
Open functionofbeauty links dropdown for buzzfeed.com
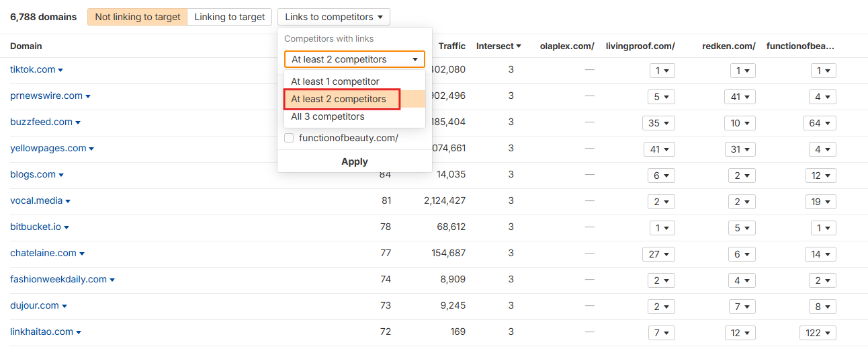coord(820,123)
